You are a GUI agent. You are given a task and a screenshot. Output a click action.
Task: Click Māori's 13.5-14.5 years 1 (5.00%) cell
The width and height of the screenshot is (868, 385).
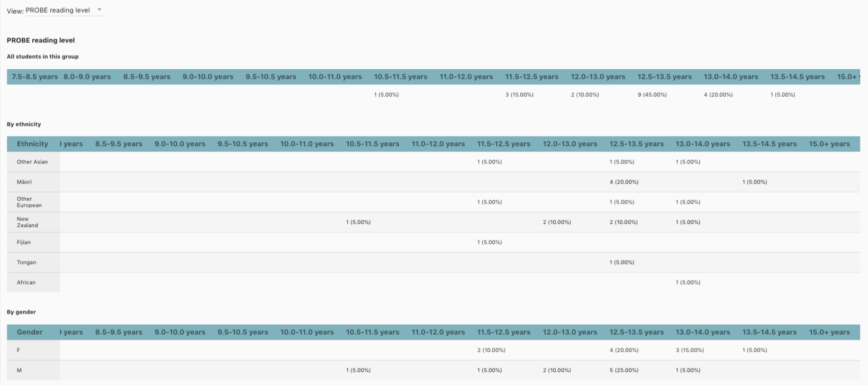754,182
